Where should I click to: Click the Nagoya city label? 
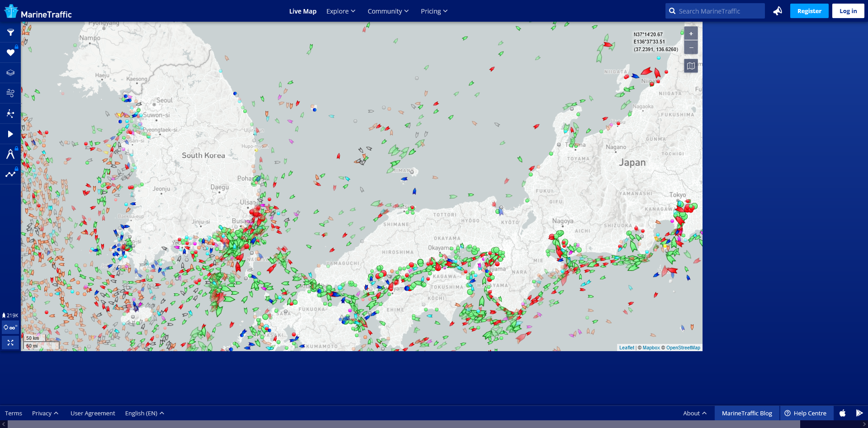click(563, 221)
